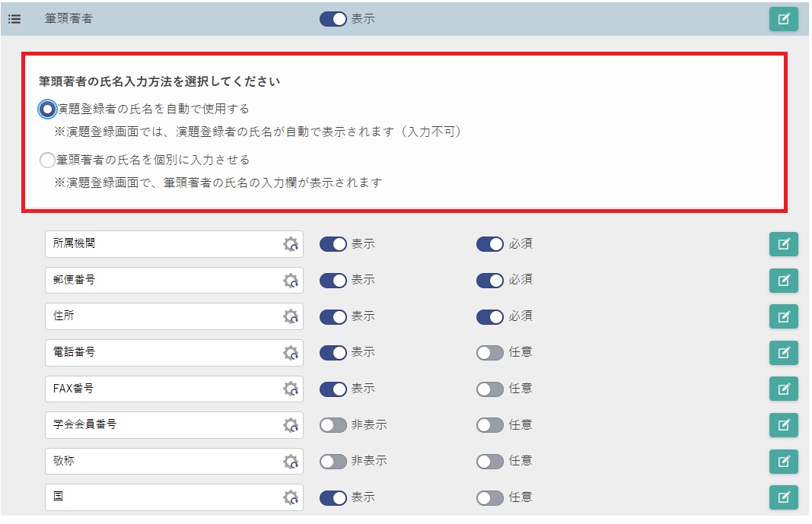The height and width of the screenshot is (524, 812).
Task: Click the edit button for 住所 row
Action: pyautogui.click(x=783, y=316)
